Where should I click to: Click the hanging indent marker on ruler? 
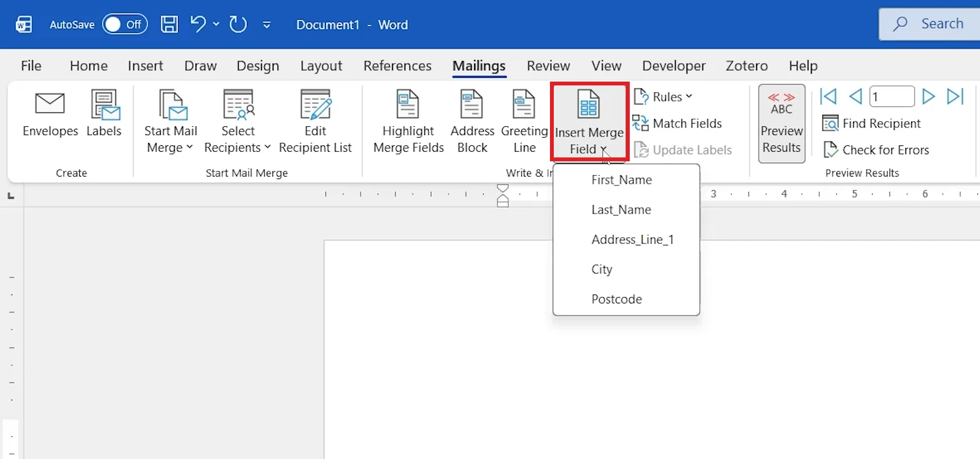[x=503, y=198]
